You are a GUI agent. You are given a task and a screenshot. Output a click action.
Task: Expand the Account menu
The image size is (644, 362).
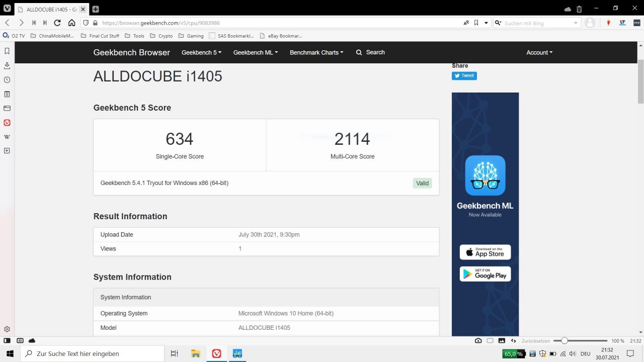click(x=539, y=52)
